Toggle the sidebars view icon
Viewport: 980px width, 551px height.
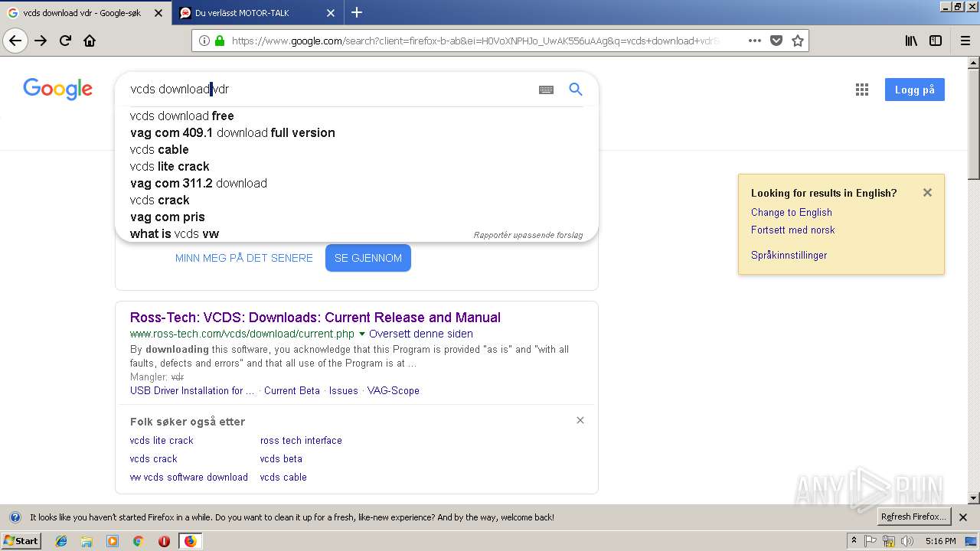(x=936, y=41)
